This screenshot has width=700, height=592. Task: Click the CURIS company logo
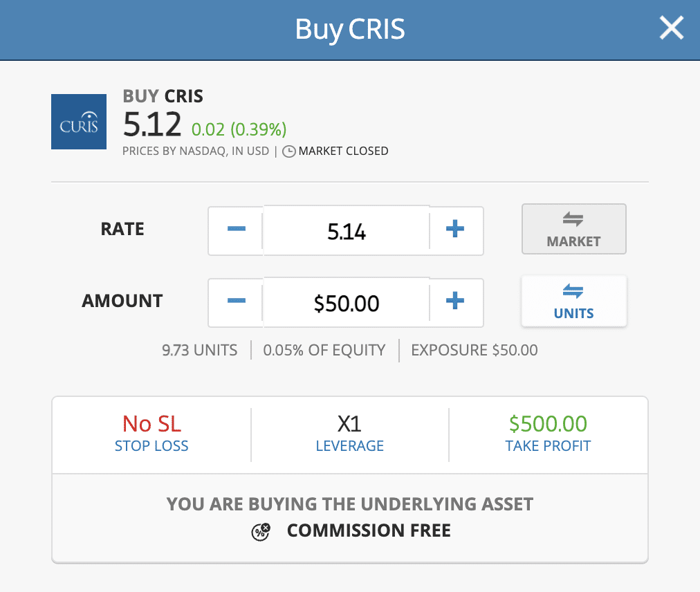click(x=78, y=122)
